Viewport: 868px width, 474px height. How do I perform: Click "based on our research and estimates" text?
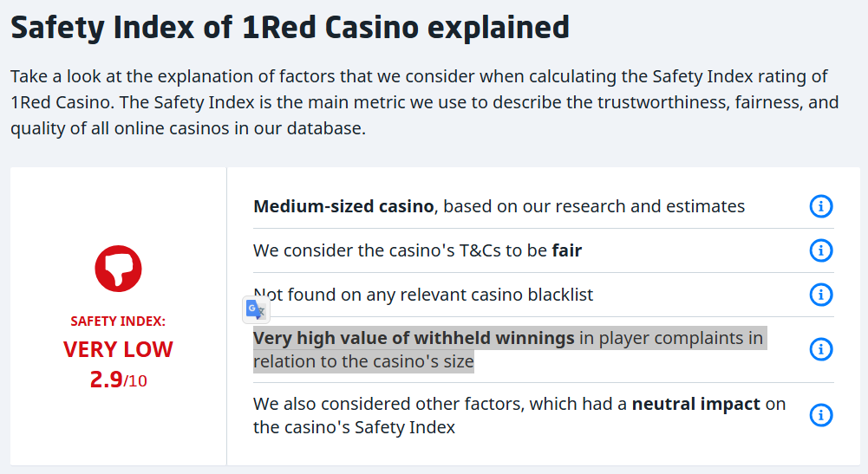[x=594, y=206]
